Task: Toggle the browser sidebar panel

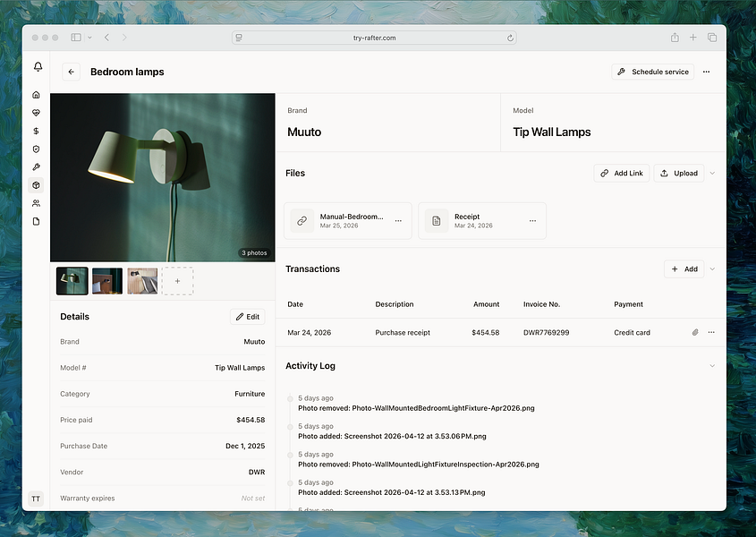Action: click(76, 38)
